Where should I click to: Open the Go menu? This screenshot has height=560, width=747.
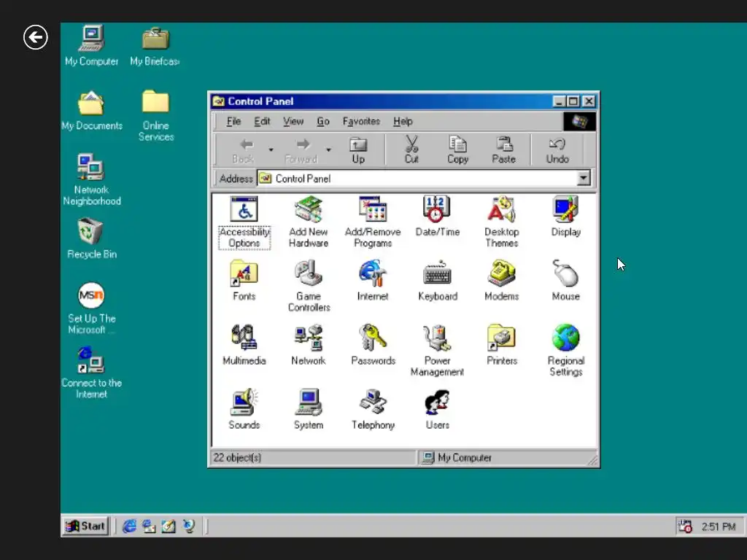pyautogui.click(x=323, y=122)
